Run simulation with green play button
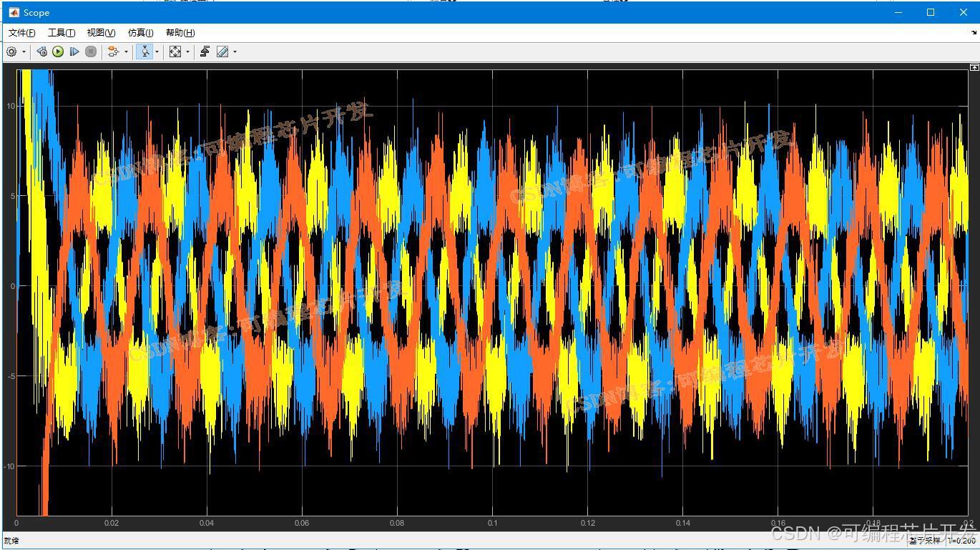This screenshot has height=550, width=980. pyautogui.click(x=58, y=51)
